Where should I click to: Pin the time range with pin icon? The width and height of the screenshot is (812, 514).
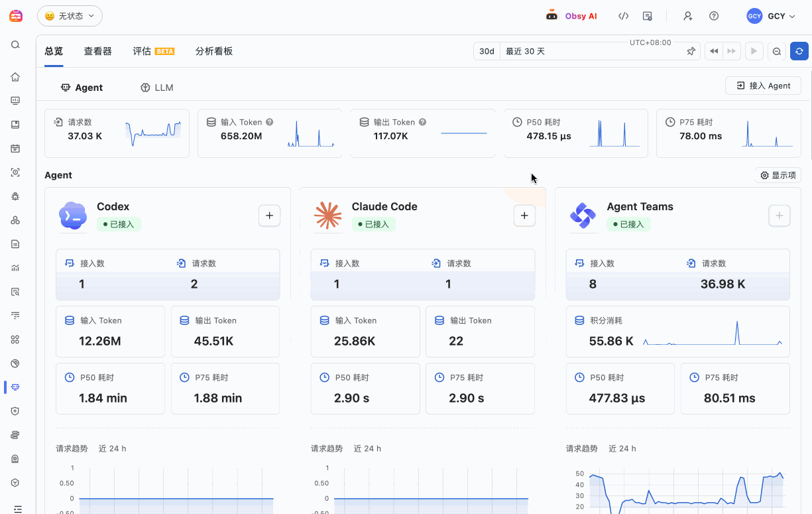click(691, 51)
